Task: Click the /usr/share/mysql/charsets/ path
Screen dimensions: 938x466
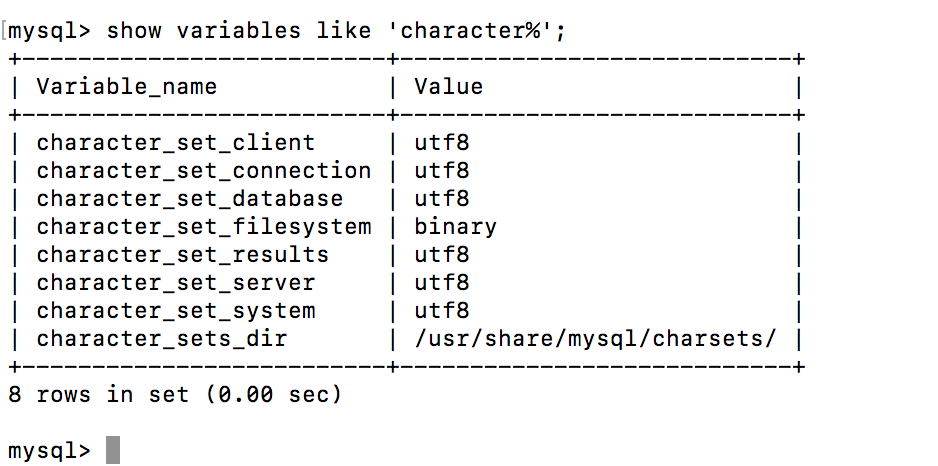Action: pos(595,339)
